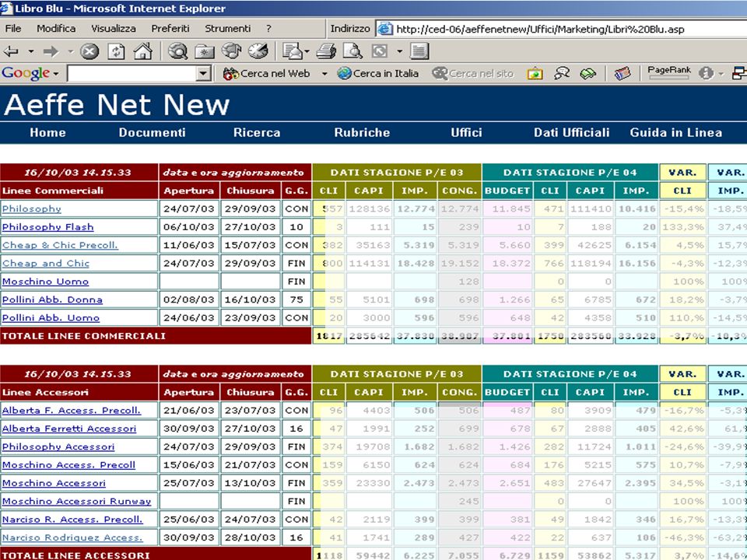
Task: Open the Alberta Ferretti Accessori link
Action: (69, 428)
